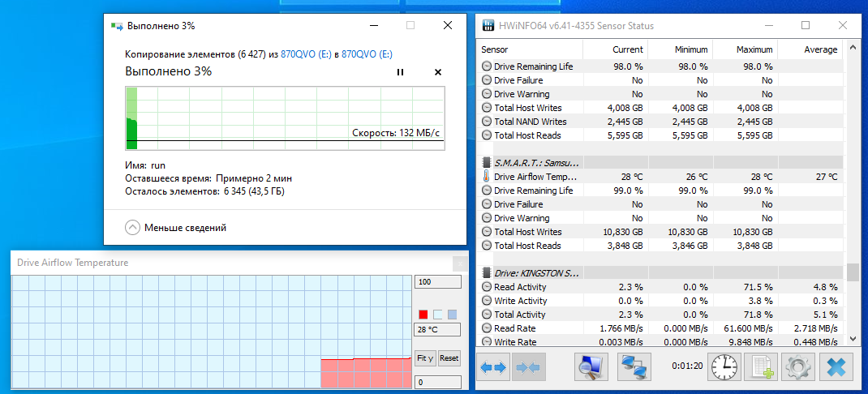Click the copy dialog title bar icon

click(116, 25)
